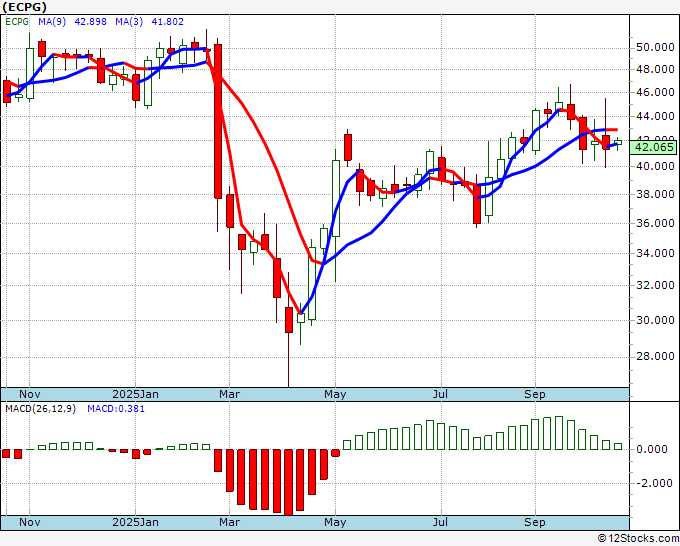680x546 pixels.
Task: Click the 38.000 price axis label
Action: coord(655,194)
